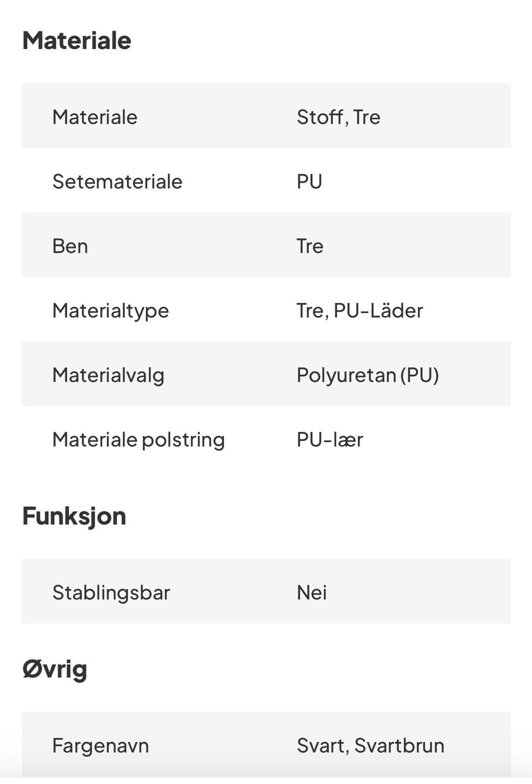Screen dimensions: 532x784
Task: Click the Funksjon section heading
Action: click(74, 517)
